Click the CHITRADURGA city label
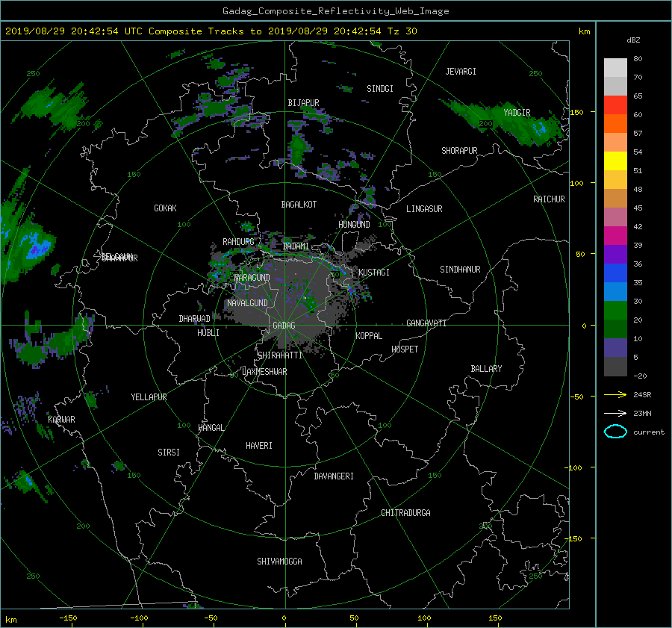Viewport: 672px width, 628px height. [405, 513]
